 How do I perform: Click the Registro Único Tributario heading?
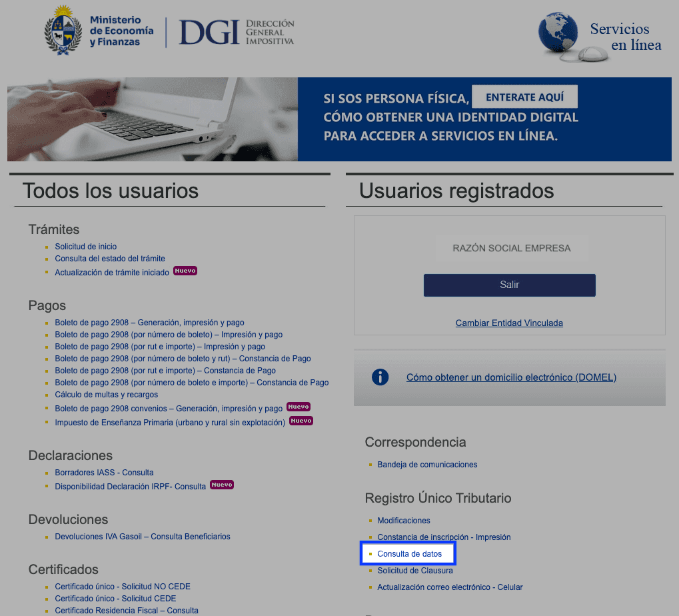pyautogui.click(x=438, y=498)
